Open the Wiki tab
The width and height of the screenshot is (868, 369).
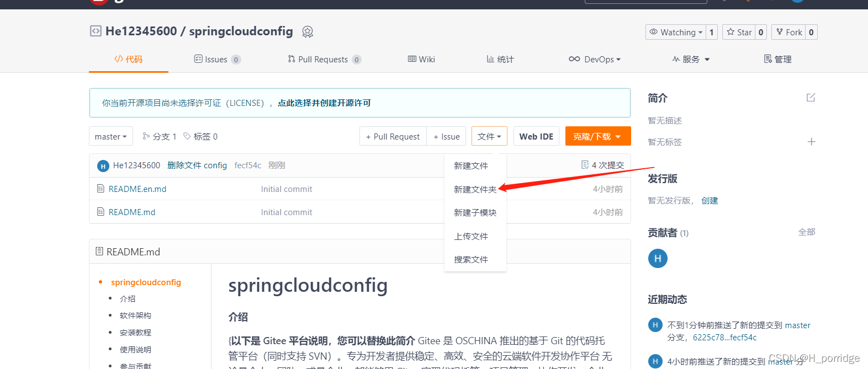click(x=421, y=59)
